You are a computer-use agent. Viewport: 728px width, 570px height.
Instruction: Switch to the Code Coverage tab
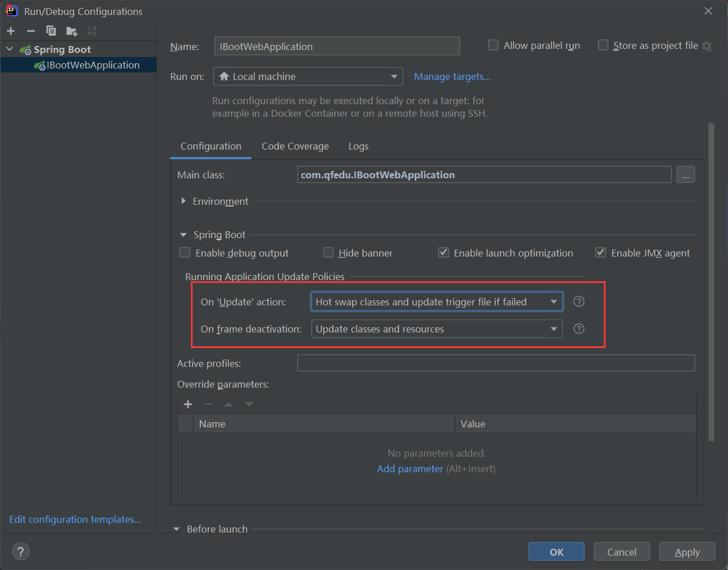pos(295,147)
